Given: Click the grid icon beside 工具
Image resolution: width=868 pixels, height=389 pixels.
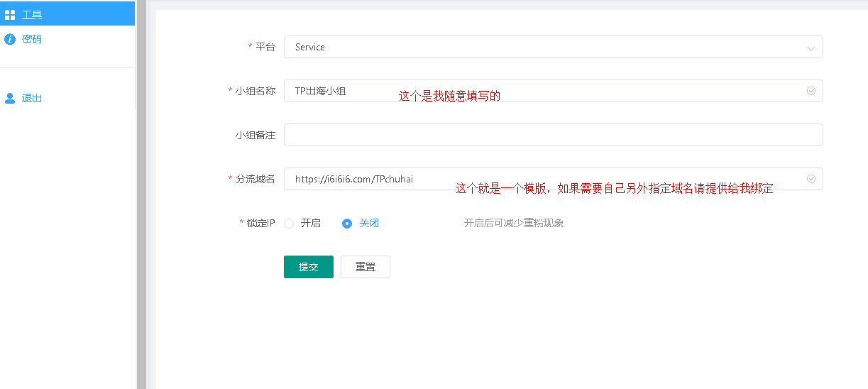Looking at the screenshot, I should (10, 15).
